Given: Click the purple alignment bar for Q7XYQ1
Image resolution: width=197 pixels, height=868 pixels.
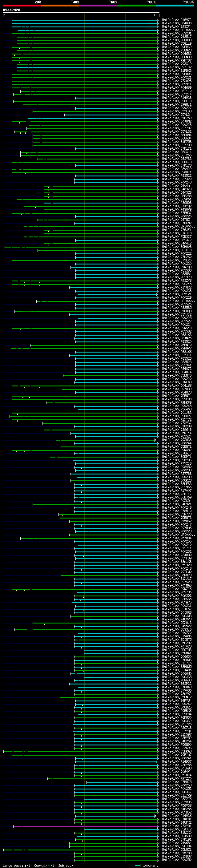Looking at the screenshot, I should coord(86,826).
